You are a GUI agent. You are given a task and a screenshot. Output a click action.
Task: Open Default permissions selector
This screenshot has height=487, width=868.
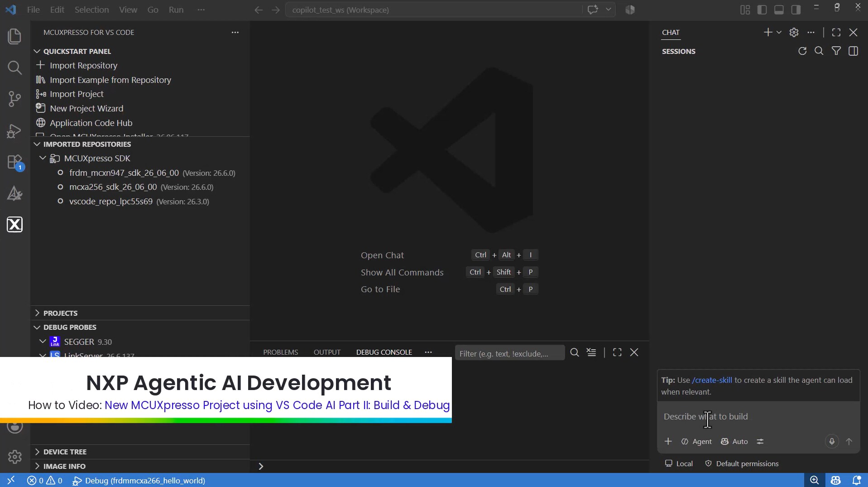coord(742,463)
